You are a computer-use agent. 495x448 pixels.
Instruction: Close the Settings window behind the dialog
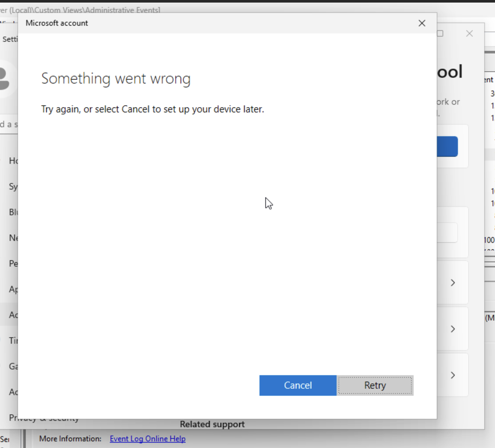469,33
